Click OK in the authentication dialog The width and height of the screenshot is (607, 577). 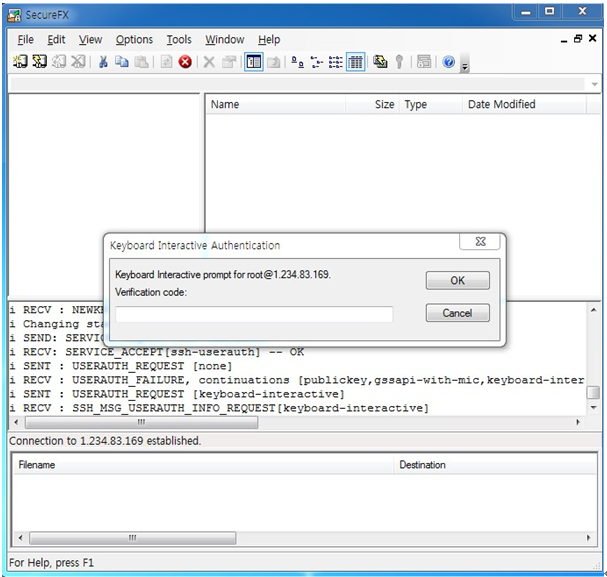click(x=458, y=280)
